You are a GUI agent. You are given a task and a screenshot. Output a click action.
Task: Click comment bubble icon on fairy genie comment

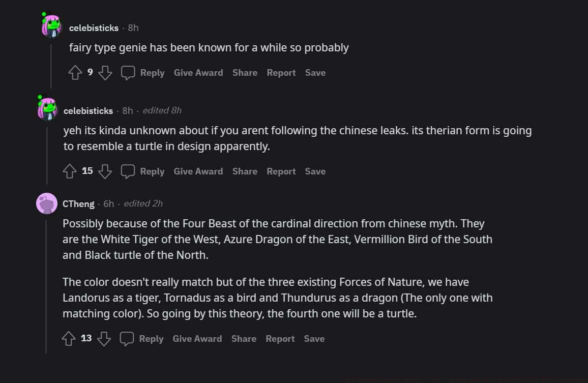[x=128, y=73]
